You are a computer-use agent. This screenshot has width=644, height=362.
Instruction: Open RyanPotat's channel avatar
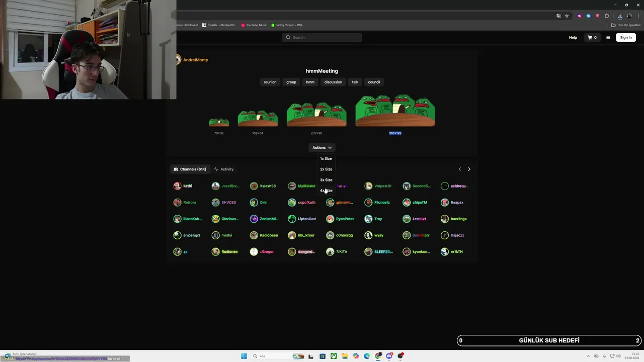(x=330, y=219)
